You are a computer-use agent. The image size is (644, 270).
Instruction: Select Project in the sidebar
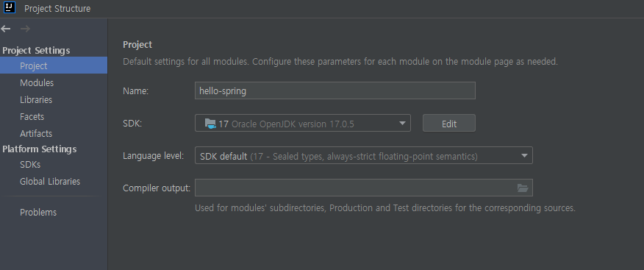54,65
